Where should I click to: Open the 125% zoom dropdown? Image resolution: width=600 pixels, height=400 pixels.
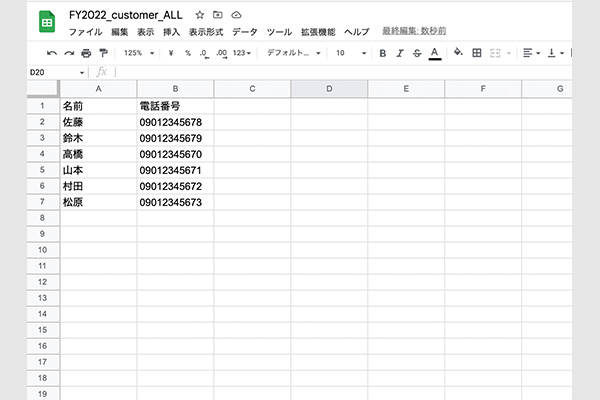click(x=138, y=53)
